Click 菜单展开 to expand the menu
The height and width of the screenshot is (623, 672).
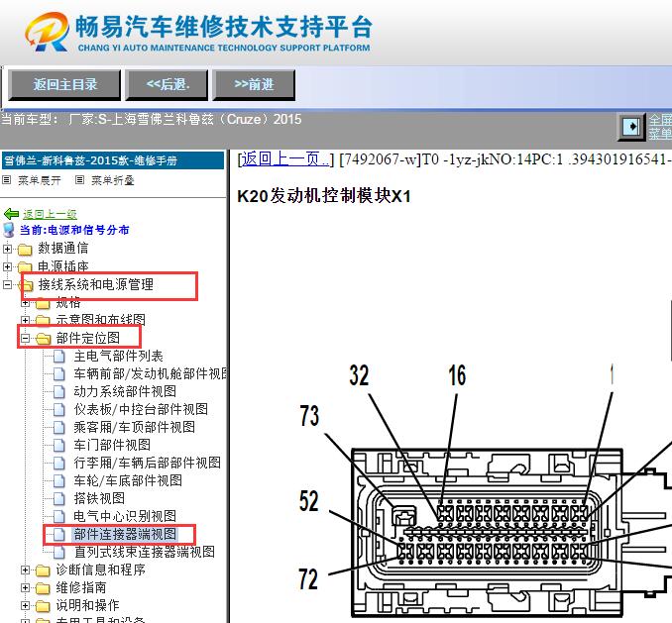coord(39,180)
